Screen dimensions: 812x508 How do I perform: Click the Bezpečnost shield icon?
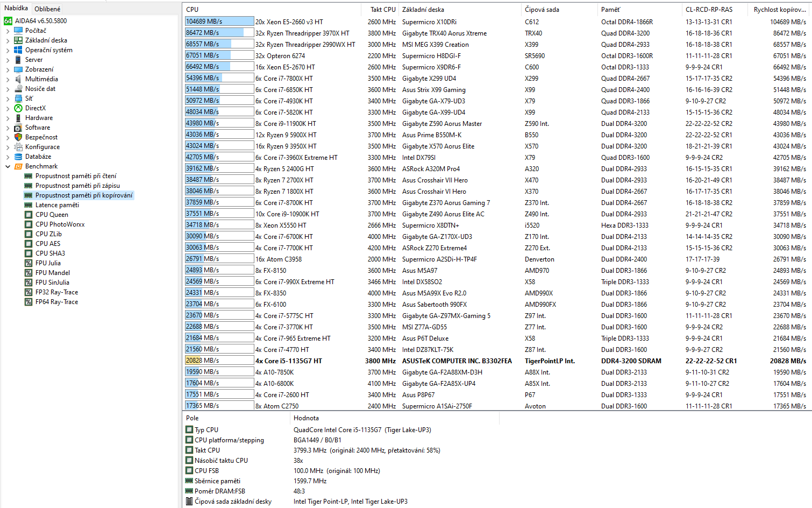tap(18, 137)
